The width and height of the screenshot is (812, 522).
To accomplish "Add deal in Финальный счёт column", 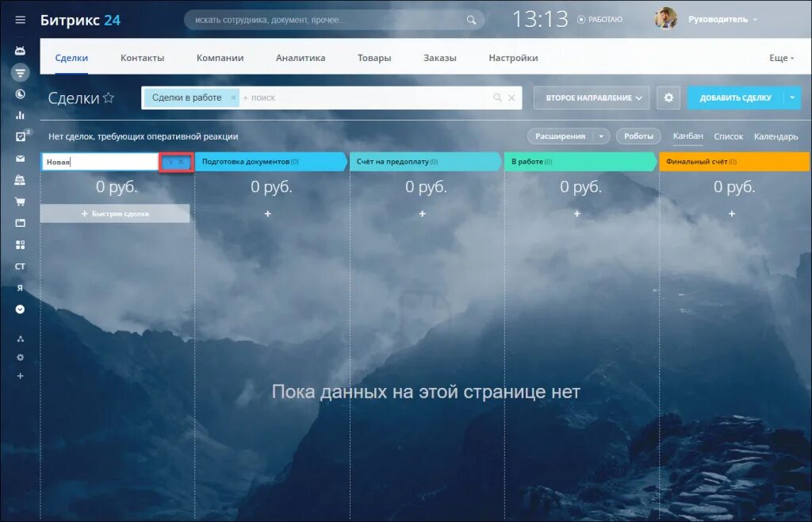I will click(x=732, y=213).
